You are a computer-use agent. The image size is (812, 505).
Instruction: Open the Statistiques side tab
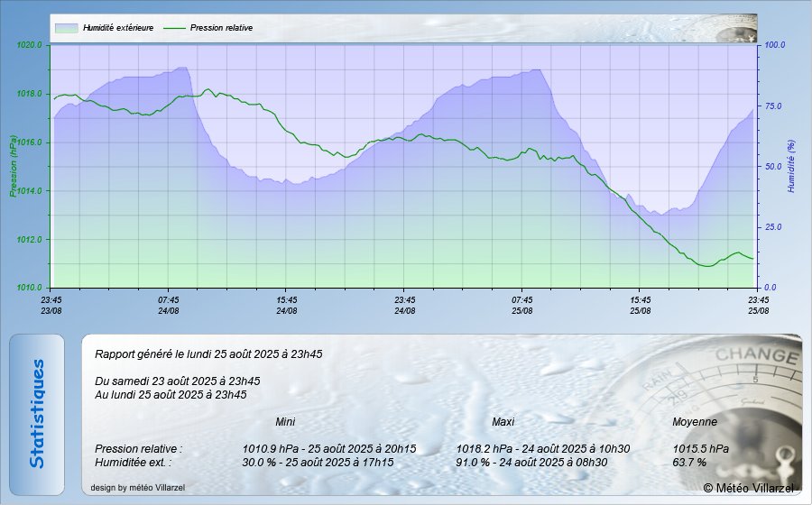37,414
